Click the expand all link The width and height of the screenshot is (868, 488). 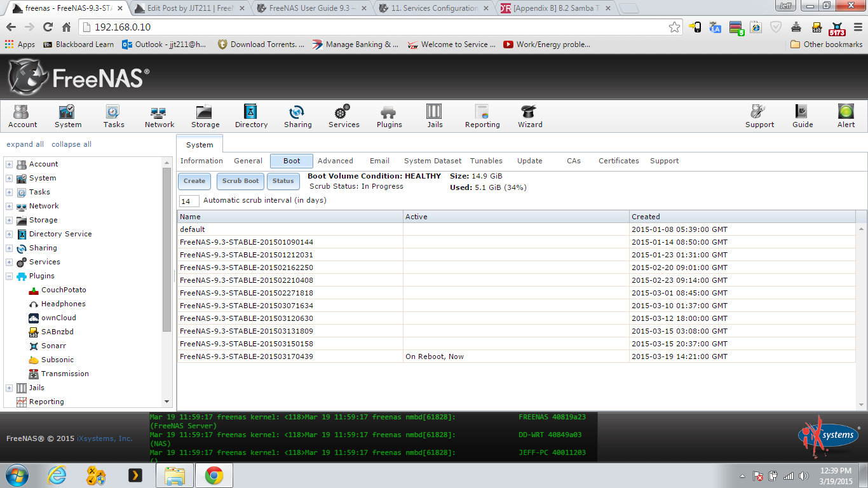click(x=25, y=144)
